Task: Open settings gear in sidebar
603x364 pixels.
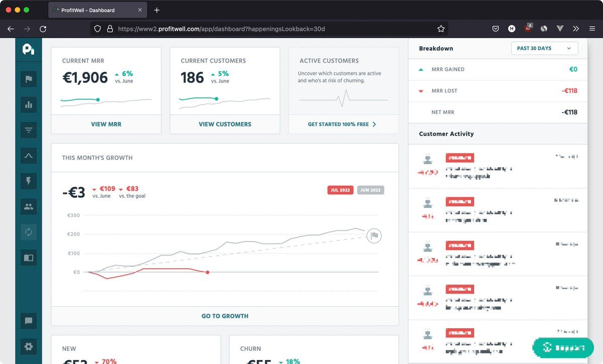Action: pyautogui.click(x=29, y=346)
